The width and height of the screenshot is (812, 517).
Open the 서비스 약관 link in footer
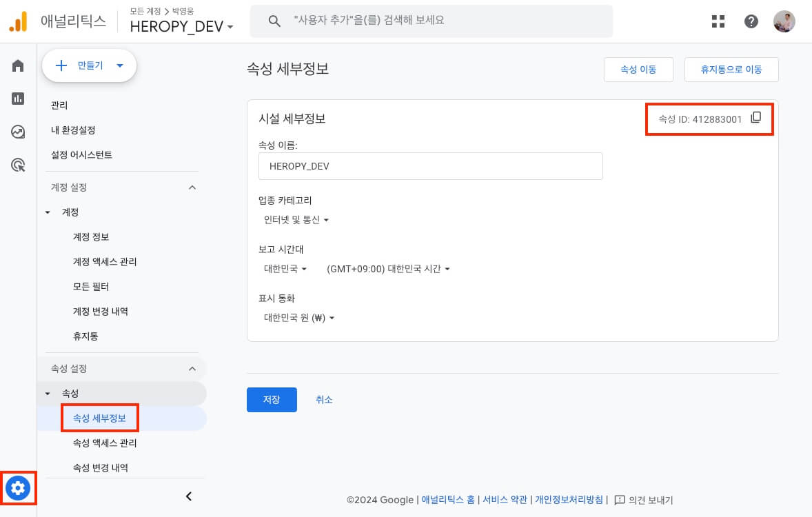click(505, 500)
